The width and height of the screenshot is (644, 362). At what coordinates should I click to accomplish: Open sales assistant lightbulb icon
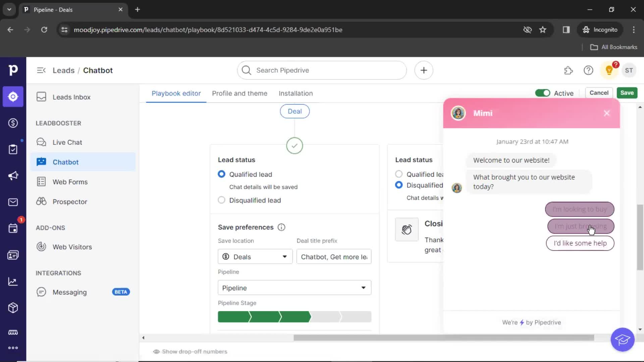pos(609,70)
